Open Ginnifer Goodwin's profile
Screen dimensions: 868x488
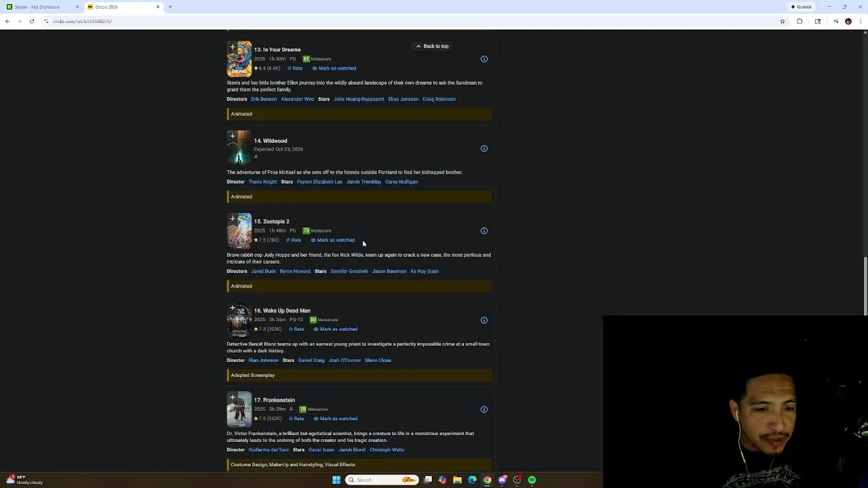[x=349, y=271]
